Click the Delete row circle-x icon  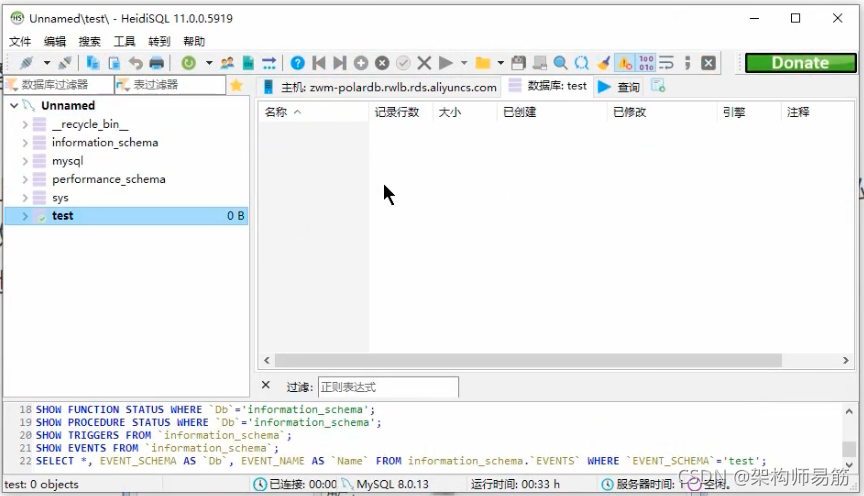382,63
